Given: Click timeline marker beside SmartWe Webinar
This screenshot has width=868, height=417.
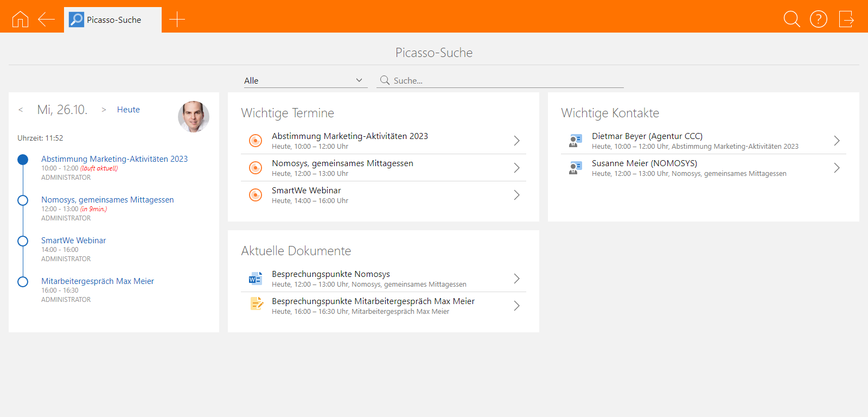Looking at the screenshot, I should [23, 241].
